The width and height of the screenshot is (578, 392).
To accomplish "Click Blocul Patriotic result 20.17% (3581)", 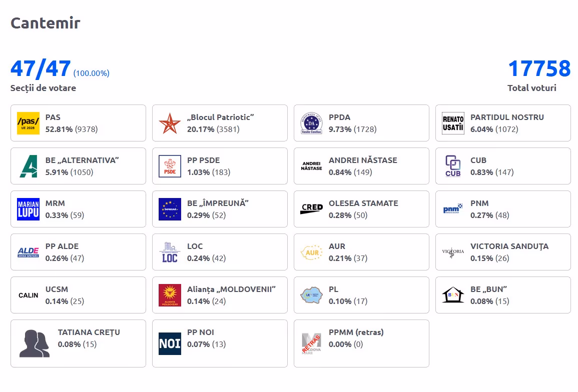I will click(213, 129).
